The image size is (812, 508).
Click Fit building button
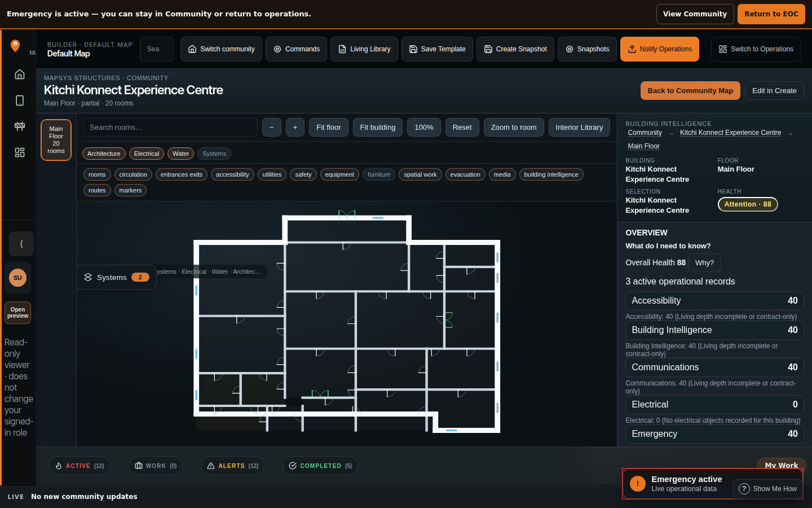coord(378,128)
